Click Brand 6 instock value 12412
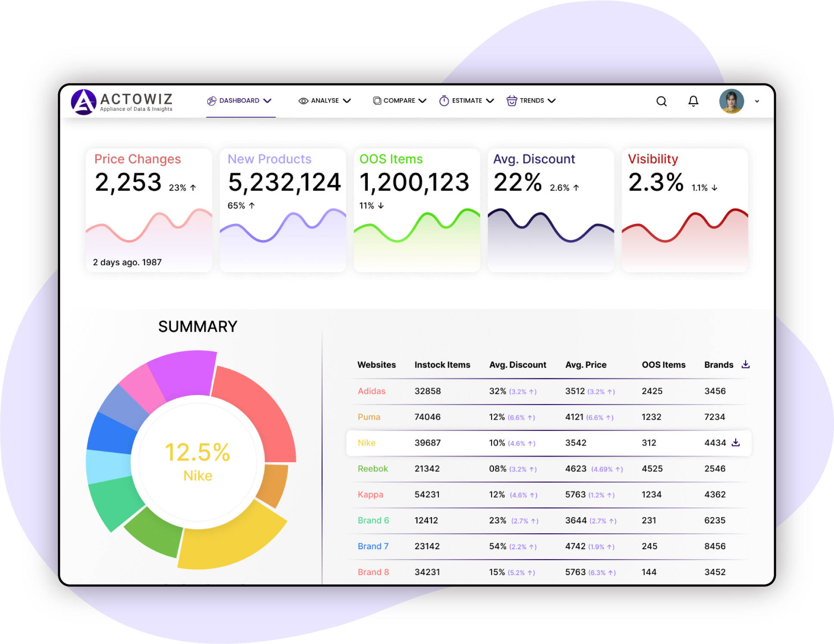This screenshot has height=644, width=834. coord(426,520)
